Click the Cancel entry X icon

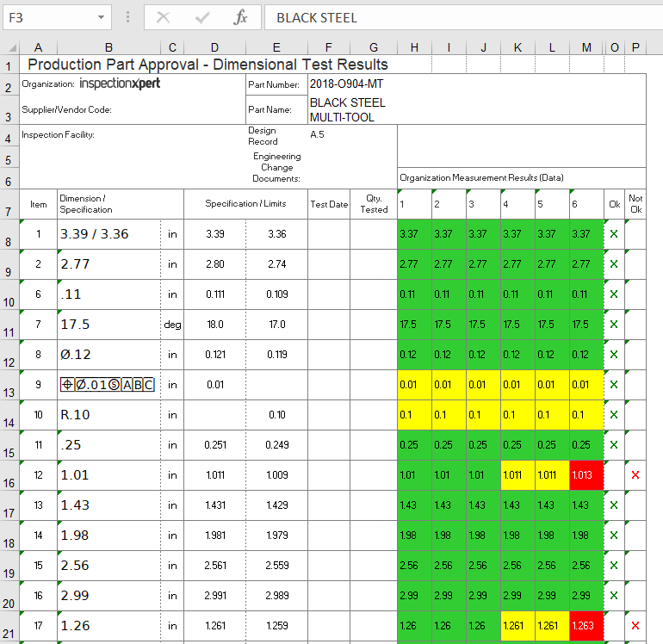164,17
